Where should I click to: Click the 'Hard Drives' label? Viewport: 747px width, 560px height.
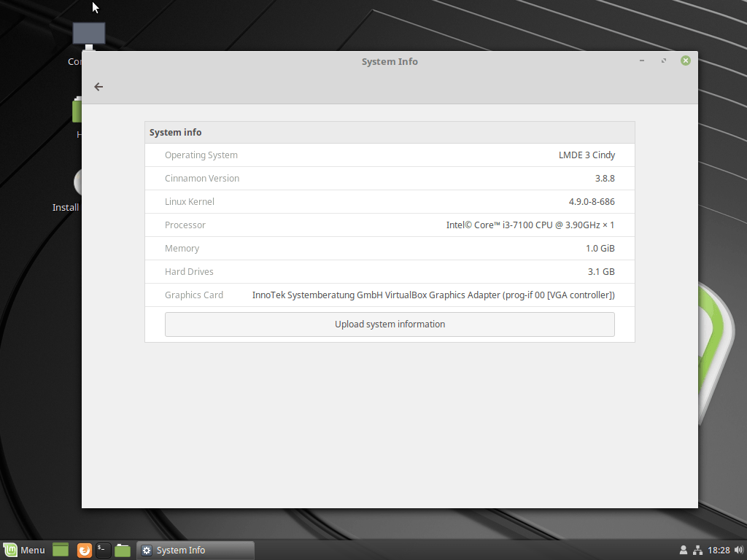point(189,272)
